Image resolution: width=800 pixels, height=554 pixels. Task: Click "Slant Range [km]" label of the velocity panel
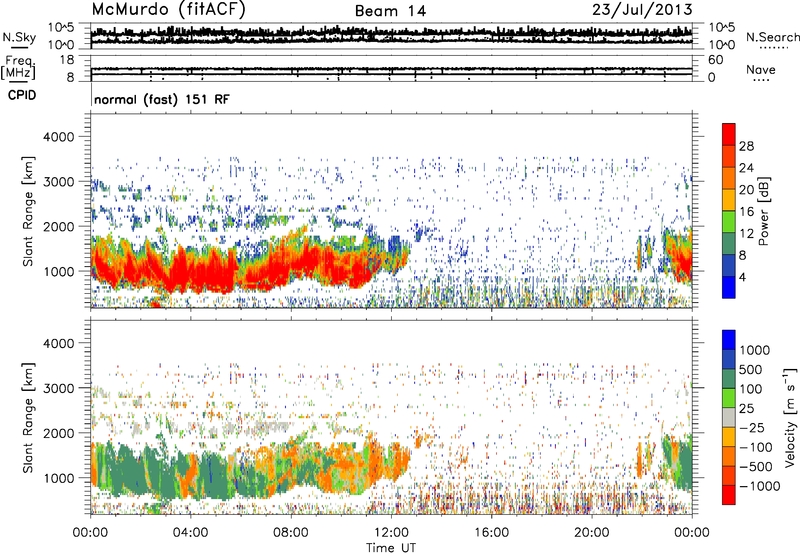coord(28,418)
